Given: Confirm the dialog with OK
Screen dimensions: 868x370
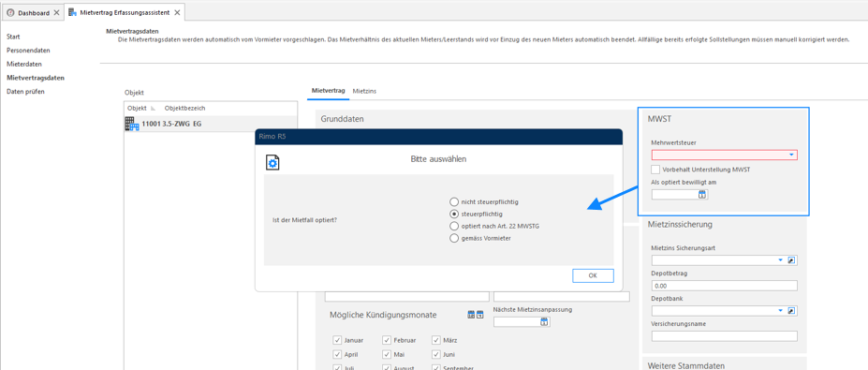Looking at the screenshot, I should pyautogui.click(x=593, y=275).
